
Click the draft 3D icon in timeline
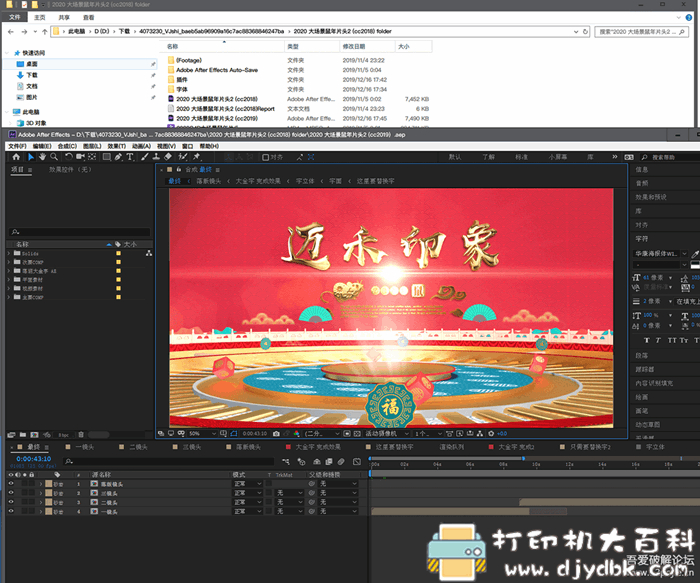pyautogui.click(x=301, y=462)
